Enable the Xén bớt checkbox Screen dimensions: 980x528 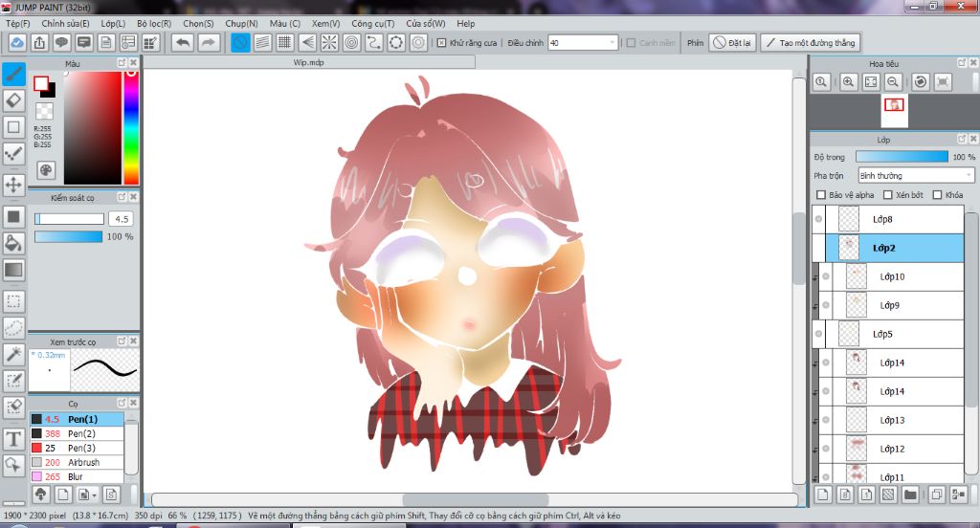[x=887, y=195]
